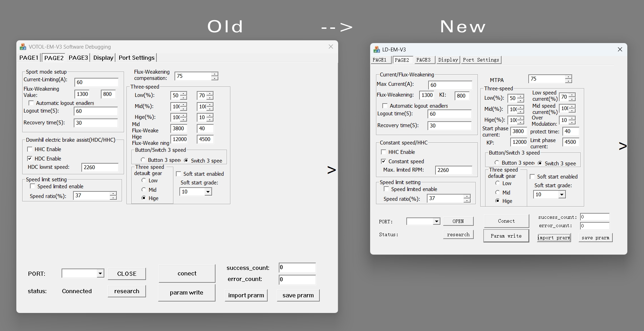Choose Mid default gear in VOTOL window
Viewport: 644px width, 331px height.
point(144,190)
